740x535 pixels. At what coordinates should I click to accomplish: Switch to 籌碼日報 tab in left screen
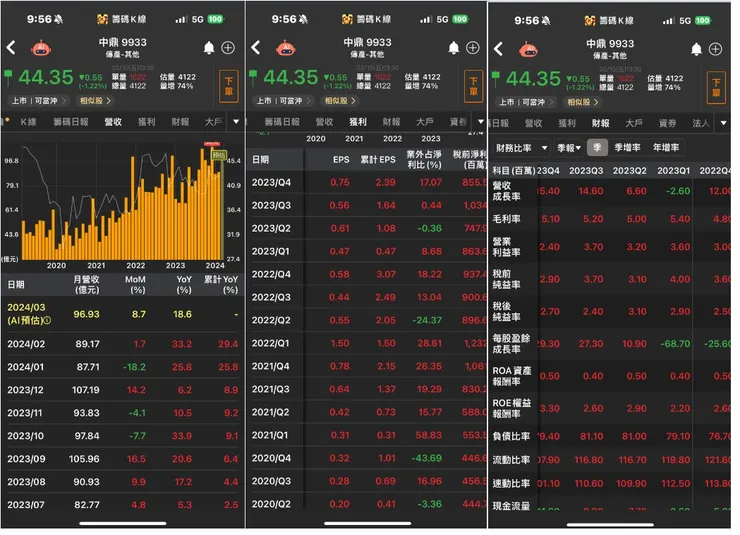[x=71, y=123]
